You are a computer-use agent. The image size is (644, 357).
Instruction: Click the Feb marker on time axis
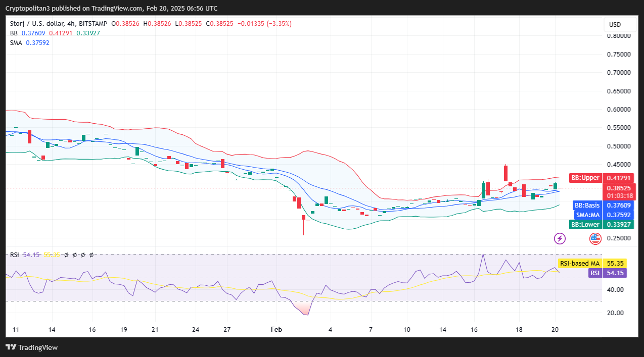[x=276, y=329]
